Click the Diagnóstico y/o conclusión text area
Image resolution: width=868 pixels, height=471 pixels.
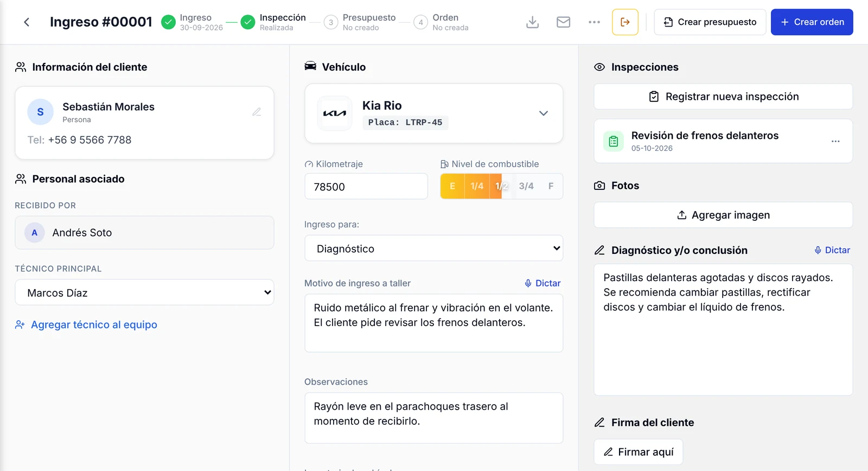(723, 330)
